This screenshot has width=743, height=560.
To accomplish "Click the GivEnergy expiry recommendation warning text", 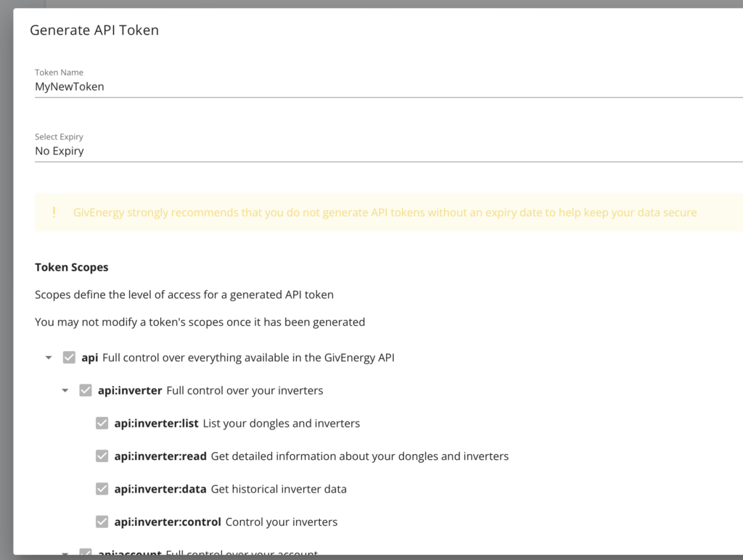I will point(385,213).
